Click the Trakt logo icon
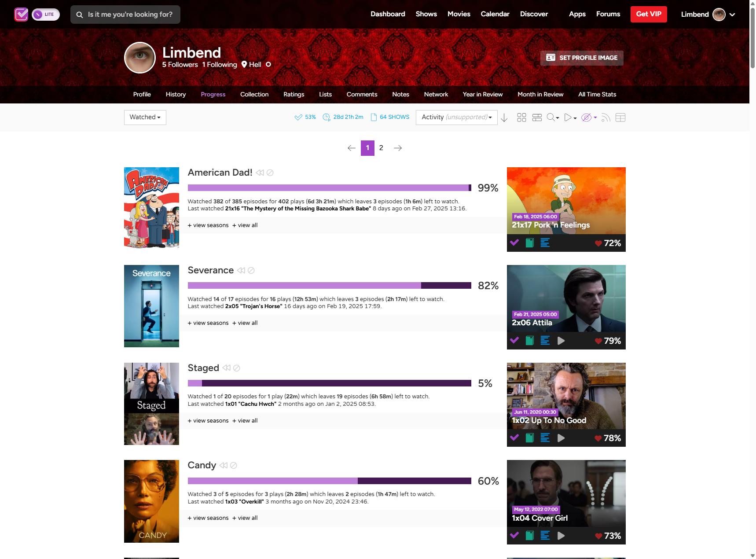This screenshot has width=756, height=559. pos(21,15)
